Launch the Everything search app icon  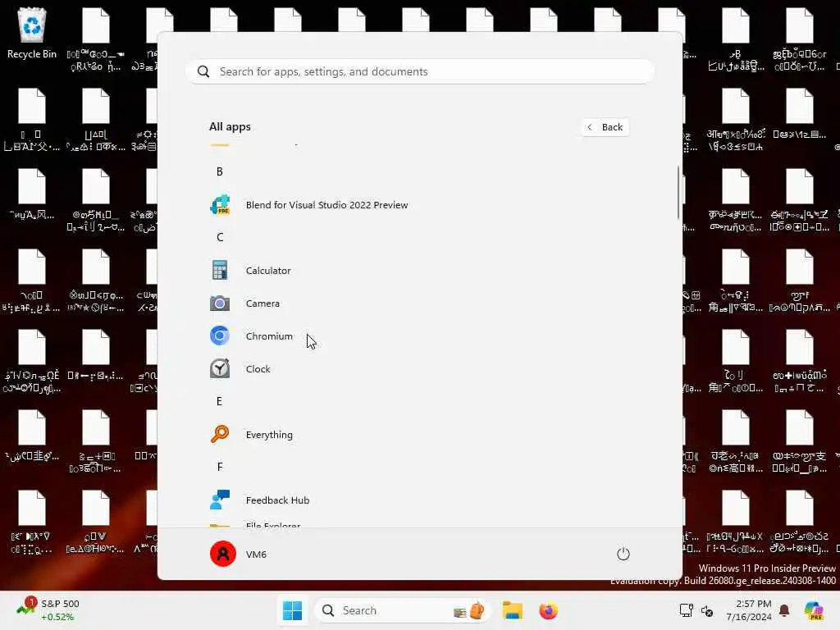tap(220, 434)
